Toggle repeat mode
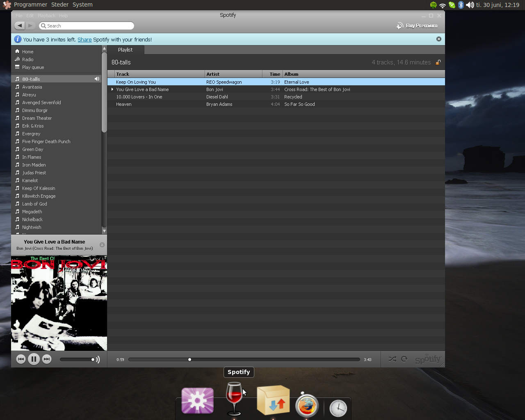Image resolution: width=525 pixels, height=420 pixels. click(404, 359)
